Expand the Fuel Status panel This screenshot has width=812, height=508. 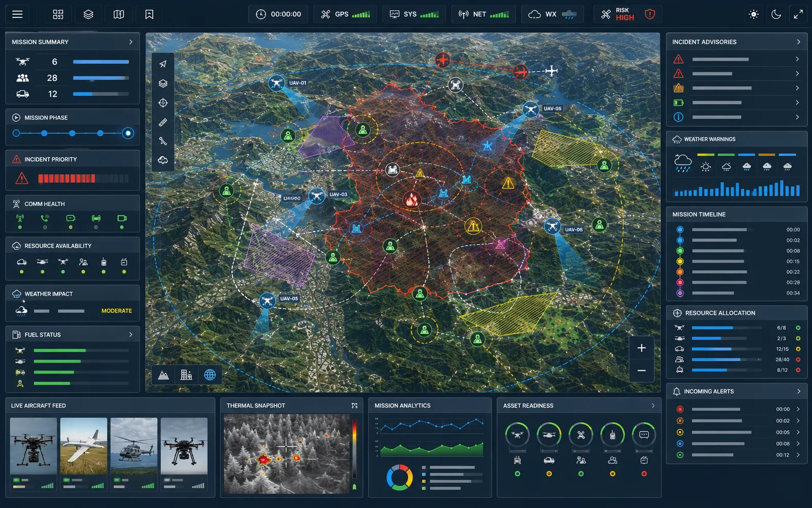coord(131,334)
